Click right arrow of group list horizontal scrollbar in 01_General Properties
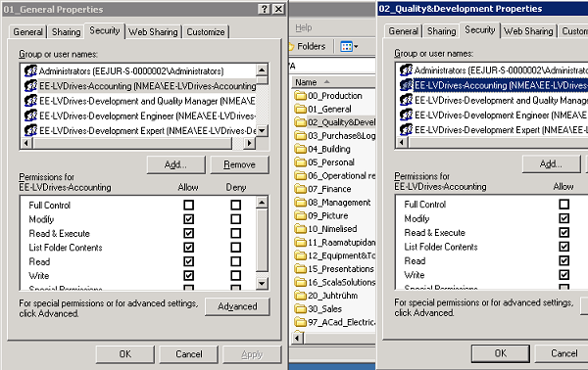 249,143
